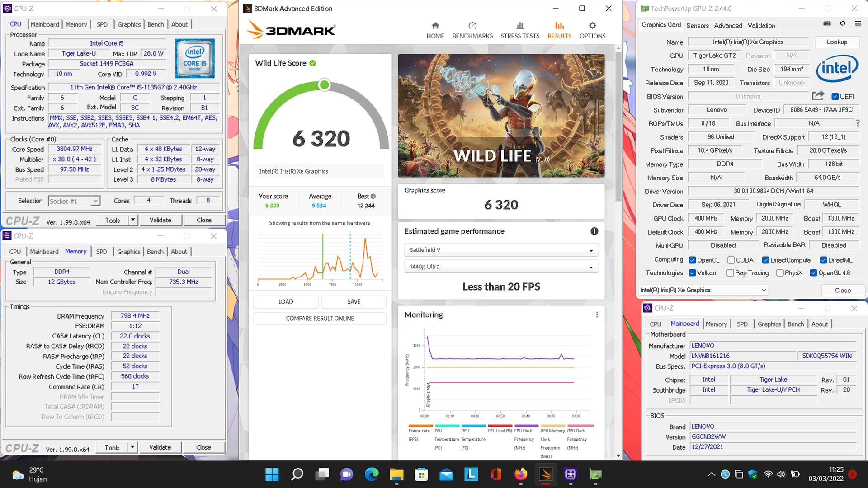Toggle the CUDA checkbox

point(731,260)
